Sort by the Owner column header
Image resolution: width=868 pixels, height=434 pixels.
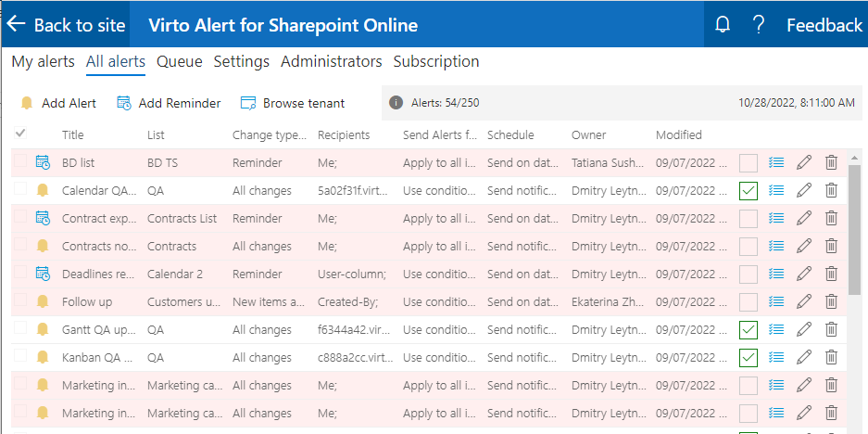tap(588, 134)
